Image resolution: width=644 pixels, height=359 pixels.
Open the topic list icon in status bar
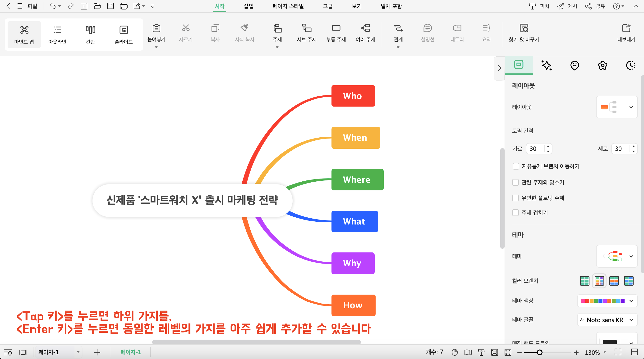(8, 352)
